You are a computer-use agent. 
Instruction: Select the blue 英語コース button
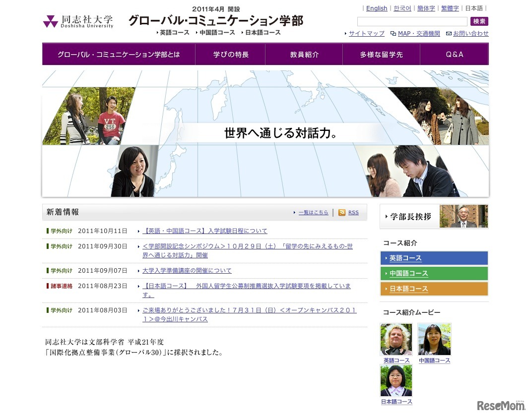(x=434, y=258)
